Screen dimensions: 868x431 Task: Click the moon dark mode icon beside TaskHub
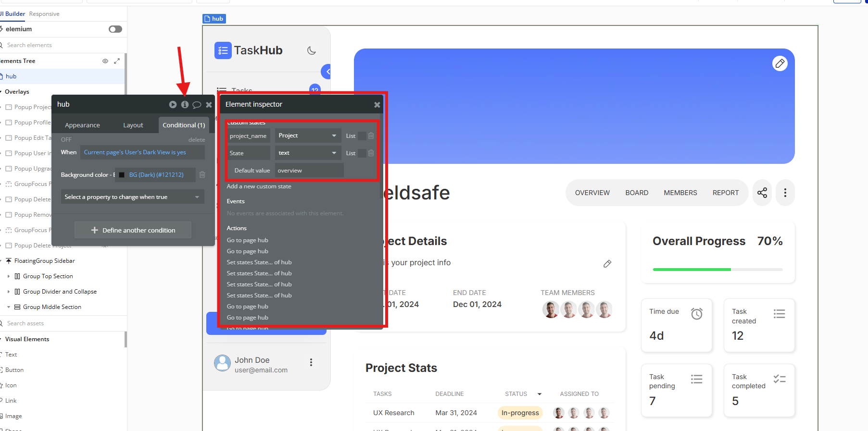click(312, 50)
